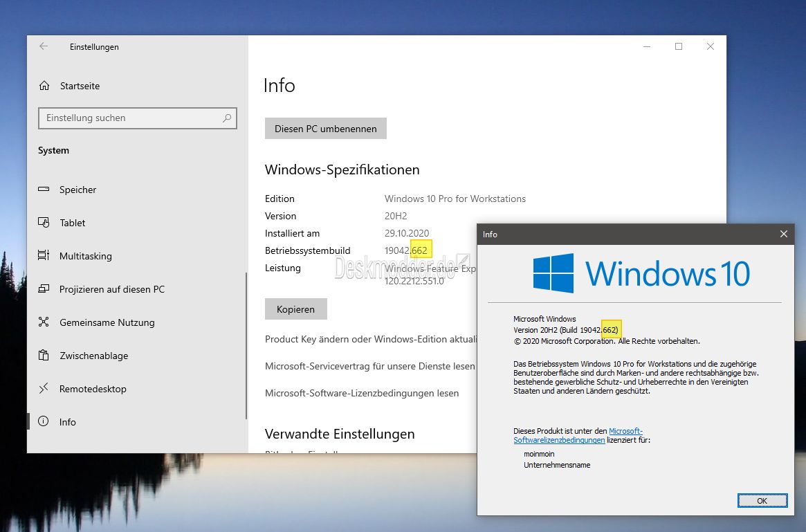Click user name moinmoin in Info dialog
The image size is (806, 532).
[x=539, y=454]
